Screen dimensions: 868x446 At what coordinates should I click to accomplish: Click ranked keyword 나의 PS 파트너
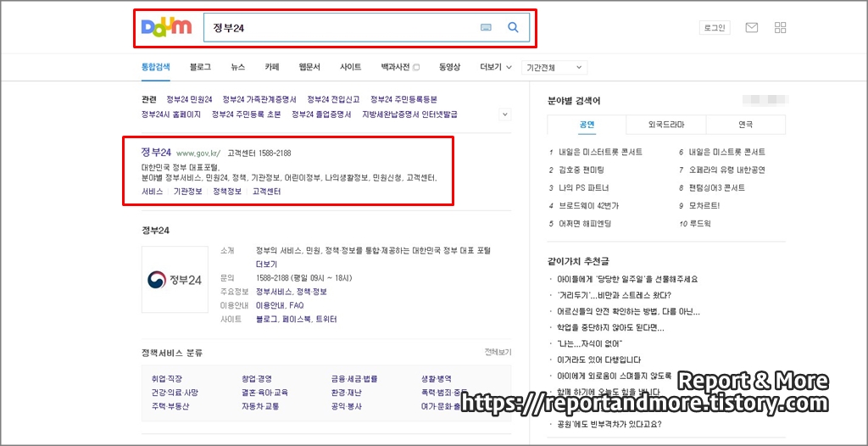click(x=584, y=188)
